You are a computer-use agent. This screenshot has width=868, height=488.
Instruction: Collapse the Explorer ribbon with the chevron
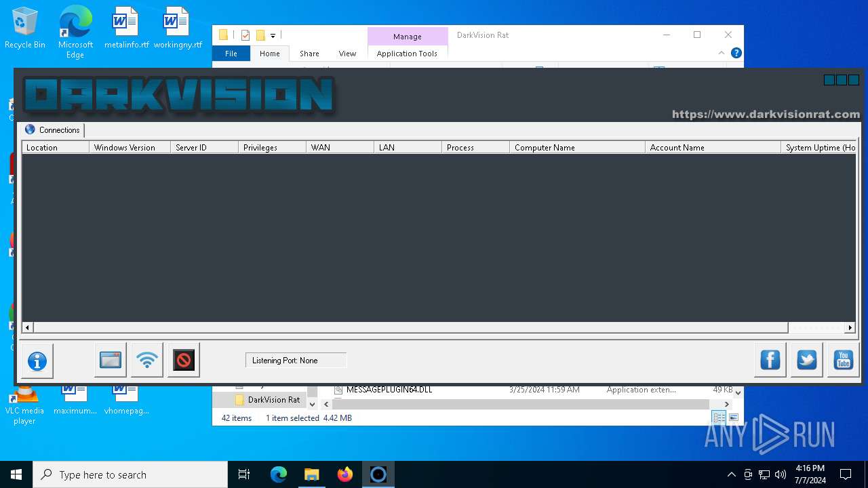(x=722, y=53)
